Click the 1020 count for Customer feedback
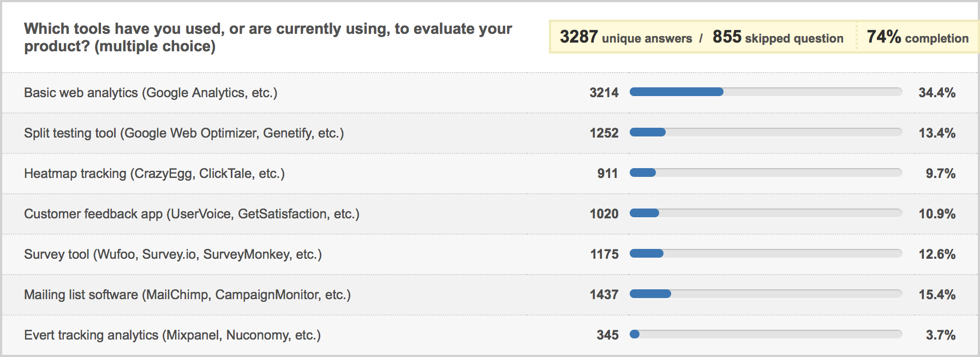The height and width of the screenshot is (357, 980). pos(604,214)
